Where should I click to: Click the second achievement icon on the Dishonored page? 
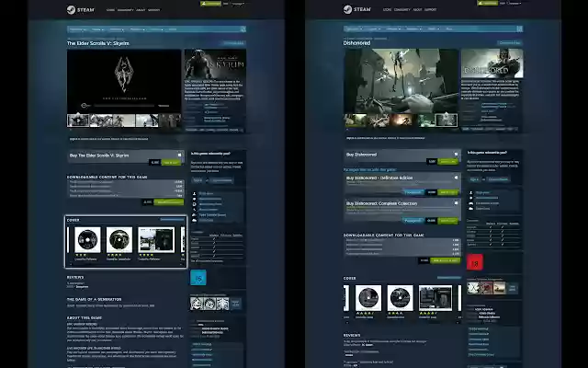(x=486, y=288)
